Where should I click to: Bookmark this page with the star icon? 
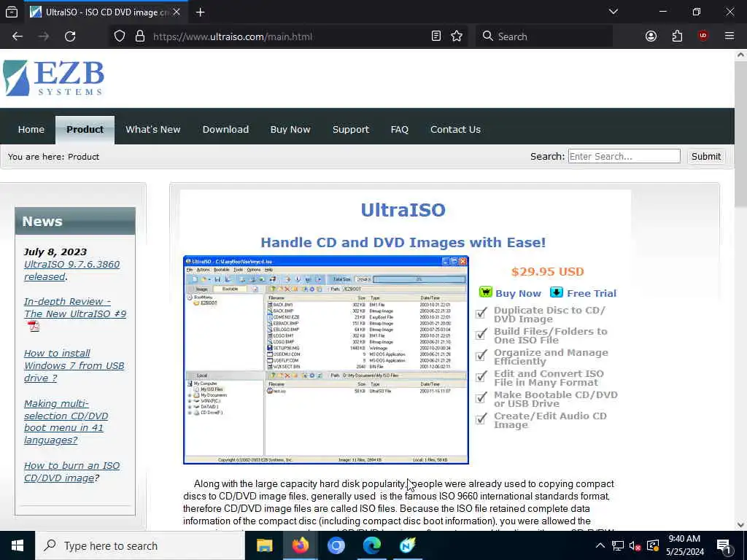(x=457, y=36)
